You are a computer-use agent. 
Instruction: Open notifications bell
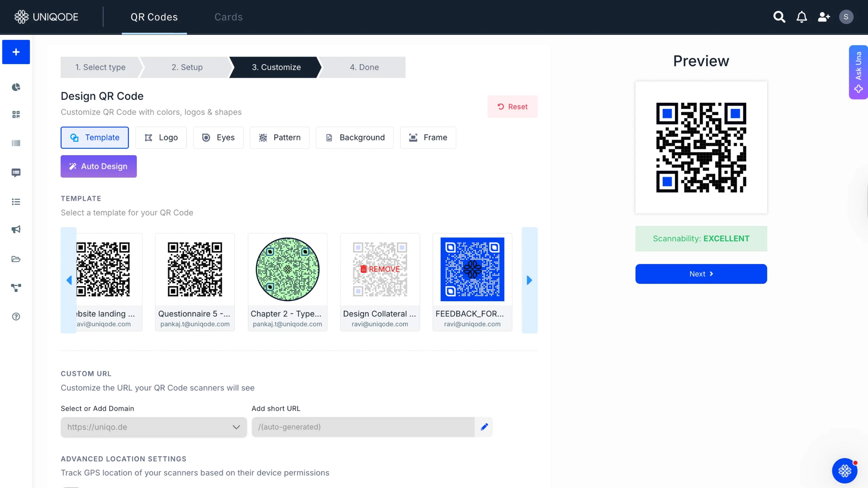coord(802,17)
